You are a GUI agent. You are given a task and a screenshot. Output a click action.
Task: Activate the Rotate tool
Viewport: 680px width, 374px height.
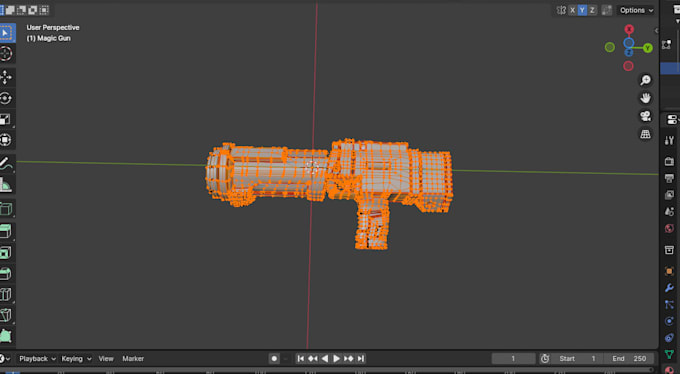click(x=6, y=98)
